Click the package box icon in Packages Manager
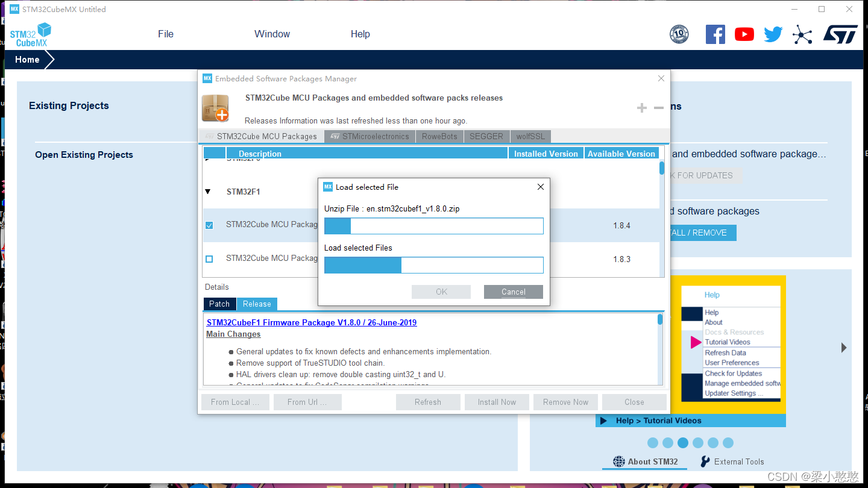Viewport: 868px width, 488px height. pos(215,108)
